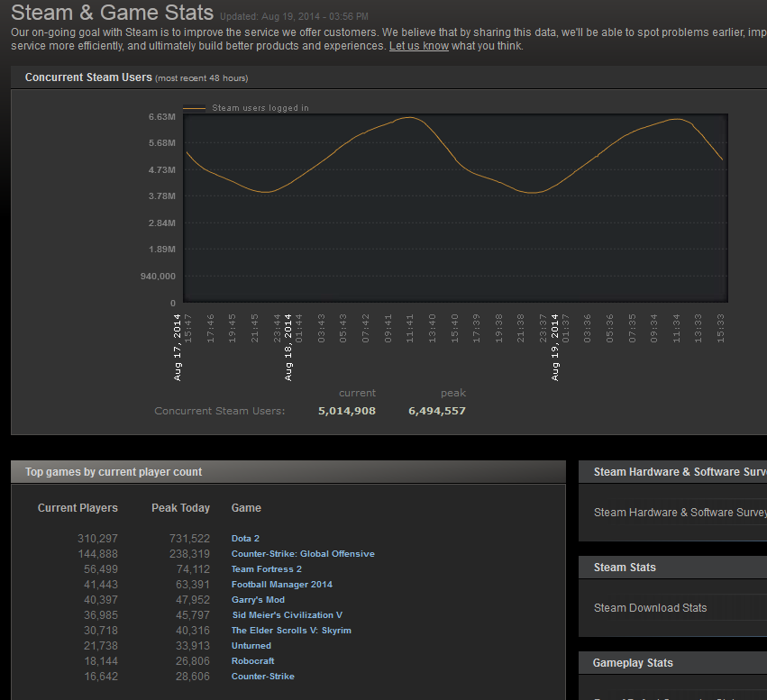The image size is (767, 700).
Task: Click the Aug 19, 2014 axis date label
Action: point(555,347)
